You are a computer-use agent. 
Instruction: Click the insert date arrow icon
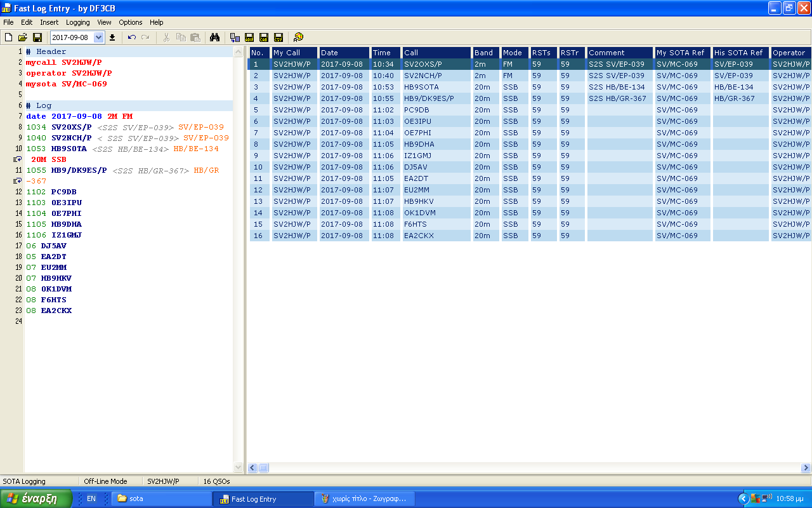[112, 37]
